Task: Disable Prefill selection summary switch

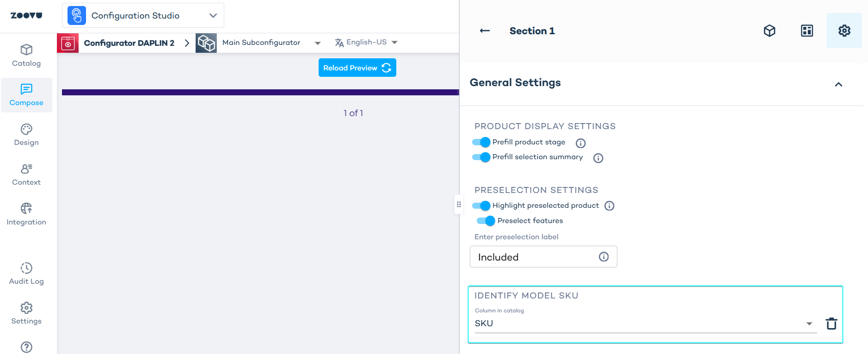Action: 481,157
